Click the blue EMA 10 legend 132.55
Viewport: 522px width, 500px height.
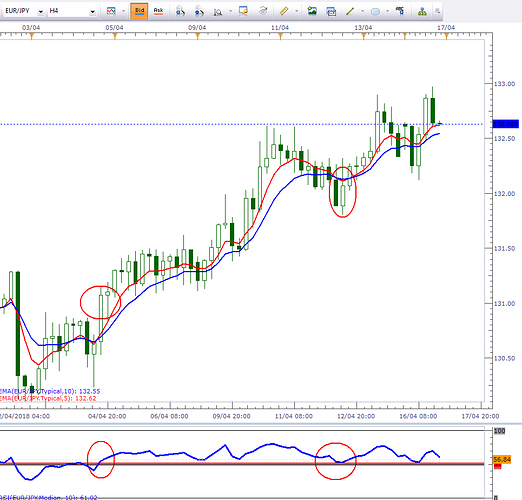[x=49, y=391]
